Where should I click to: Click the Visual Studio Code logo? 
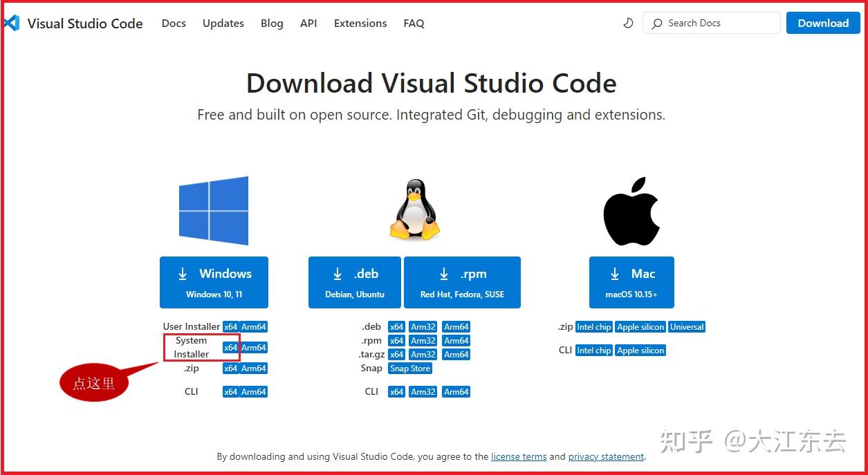click(12, 23)
